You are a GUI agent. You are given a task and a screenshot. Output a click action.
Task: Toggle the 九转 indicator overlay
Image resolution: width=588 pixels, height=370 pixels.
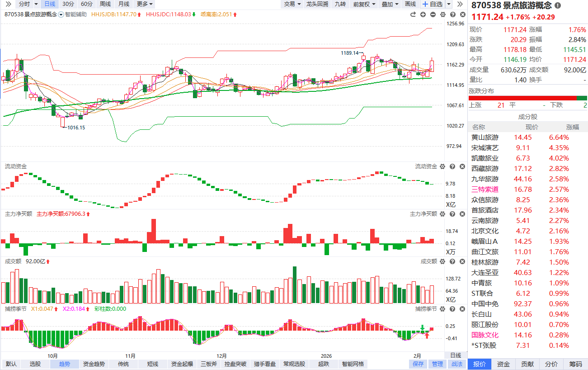[340, 4]
